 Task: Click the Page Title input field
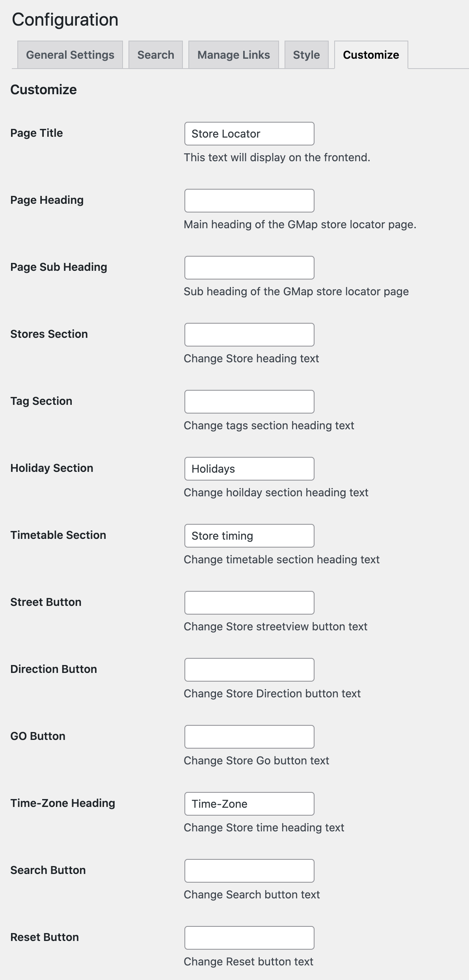(249, 134)
